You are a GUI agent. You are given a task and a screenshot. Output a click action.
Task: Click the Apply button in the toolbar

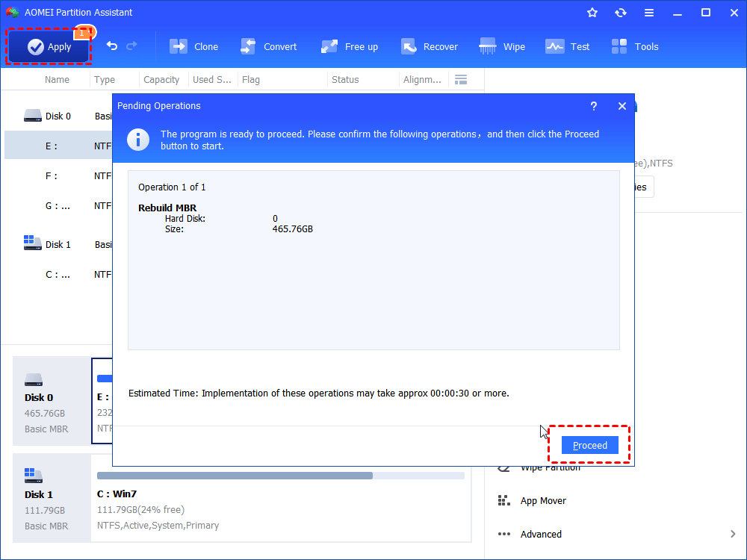49,46
